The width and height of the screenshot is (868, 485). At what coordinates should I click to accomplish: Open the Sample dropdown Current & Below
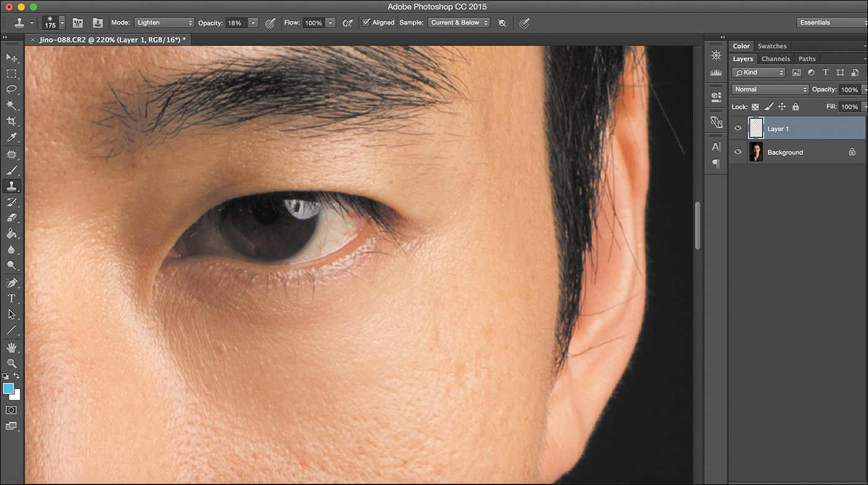coord(459,22)
